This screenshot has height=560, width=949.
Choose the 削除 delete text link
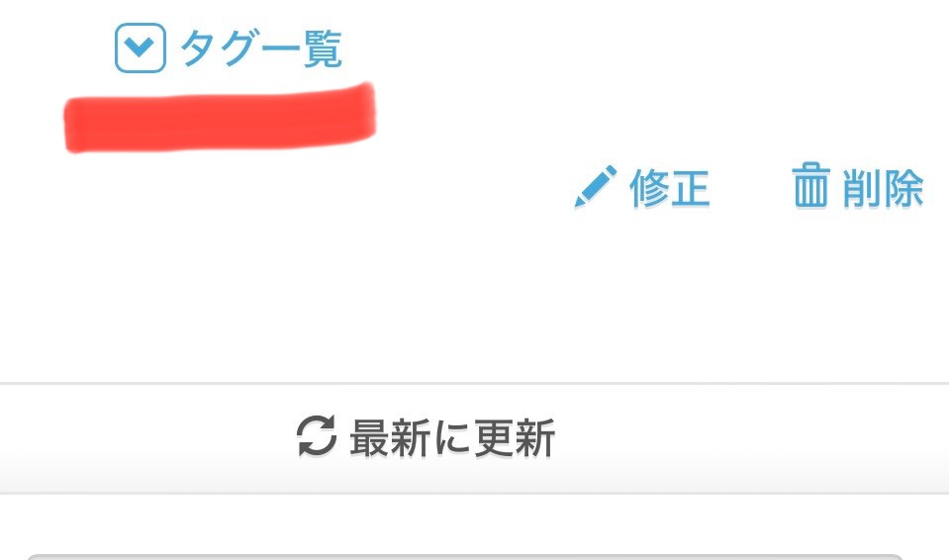pos(883,188)
